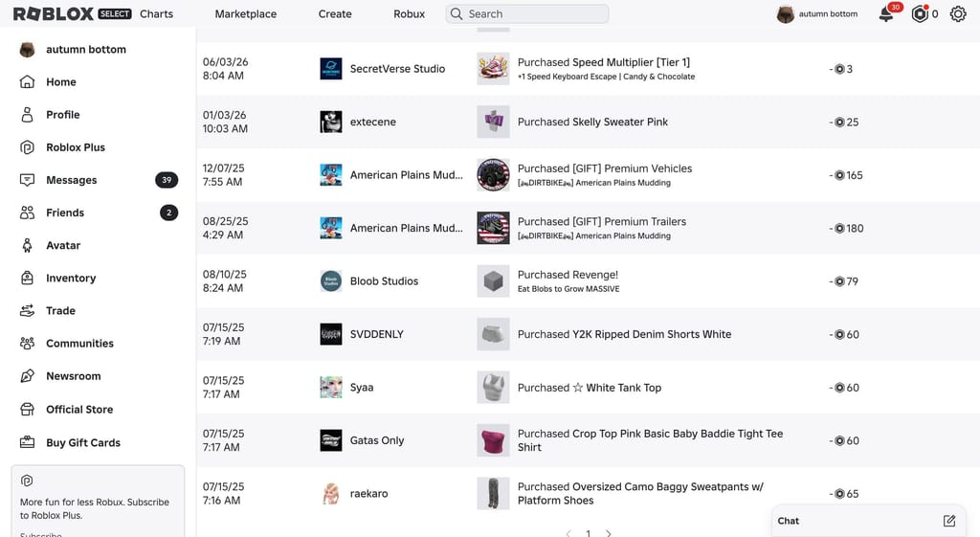The width and height of the screenshot is (980, 537).
Task: Click the Robux balance icon
Action: (920, 13)
